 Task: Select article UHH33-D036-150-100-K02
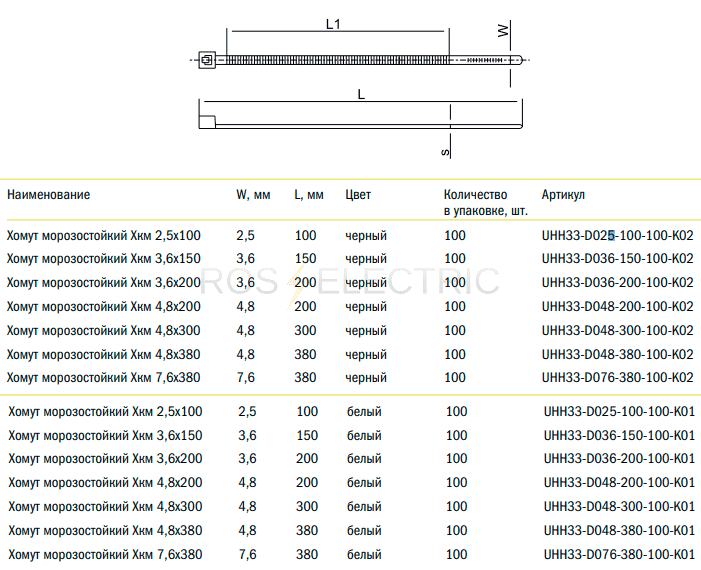[x=617, y=258]
